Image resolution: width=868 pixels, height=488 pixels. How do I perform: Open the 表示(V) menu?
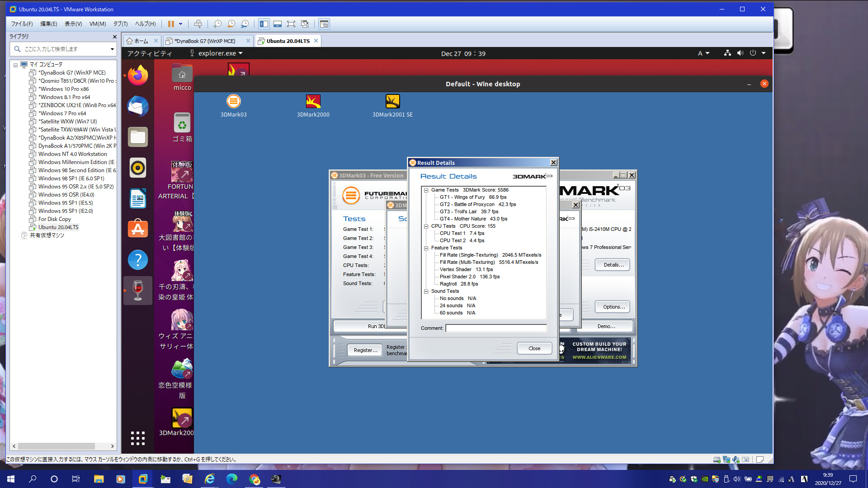pyautogui.click(x=73, y=24)
